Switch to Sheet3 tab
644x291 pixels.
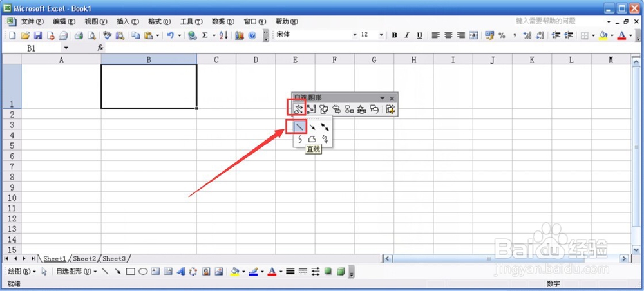coord(114,259)
